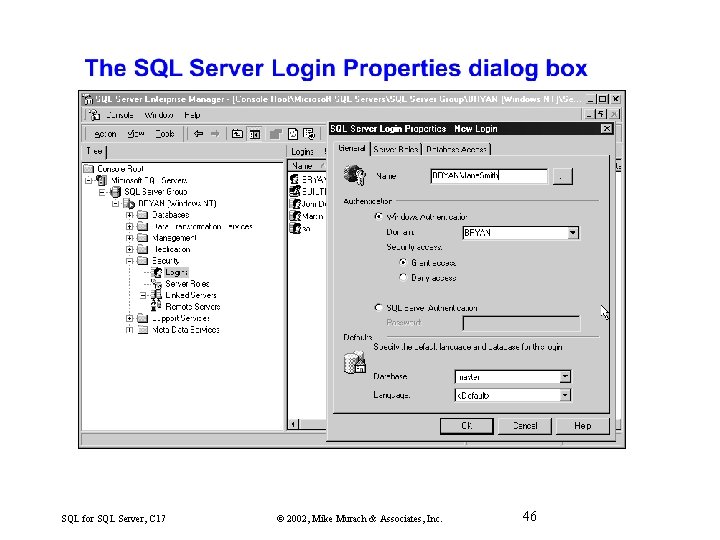Click the login user icon beside Name field
The image size is (720, 540).
pyautogui.click(x=354, y=175)
